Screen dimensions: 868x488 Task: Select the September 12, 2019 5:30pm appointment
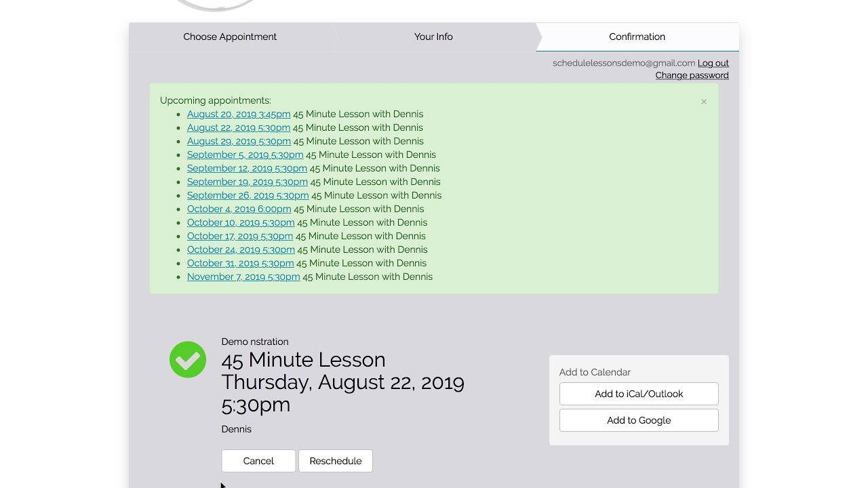point(247,168)
